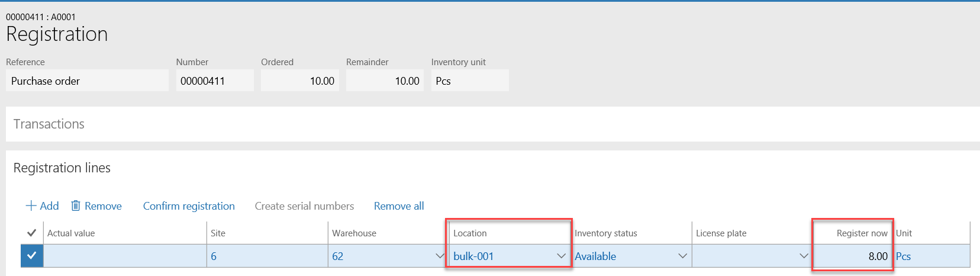The image size is (980, 276).
Task: Click the Location value bulk-001
Action: click(473, 256)
